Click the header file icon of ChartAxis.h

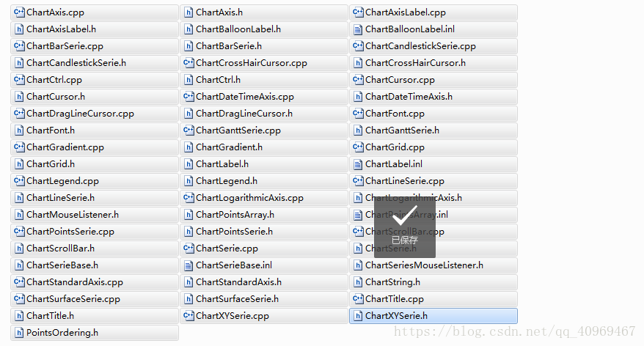189,12
